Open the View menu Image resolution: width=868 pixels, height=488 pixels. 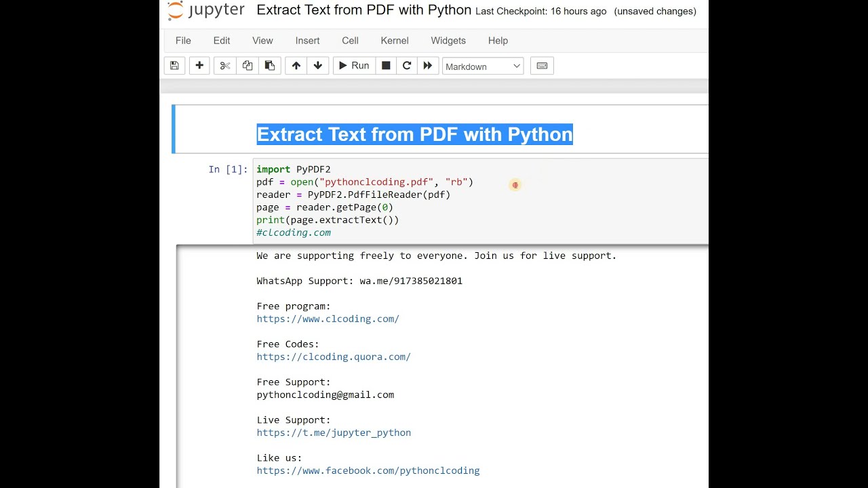(262, 41)
